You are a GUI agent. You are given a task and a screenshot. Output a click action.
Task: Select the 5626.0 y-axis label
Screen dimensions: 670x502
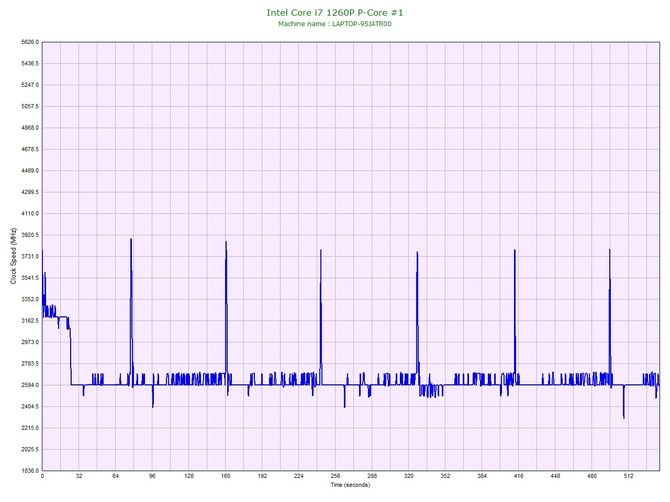pos(30,42)
